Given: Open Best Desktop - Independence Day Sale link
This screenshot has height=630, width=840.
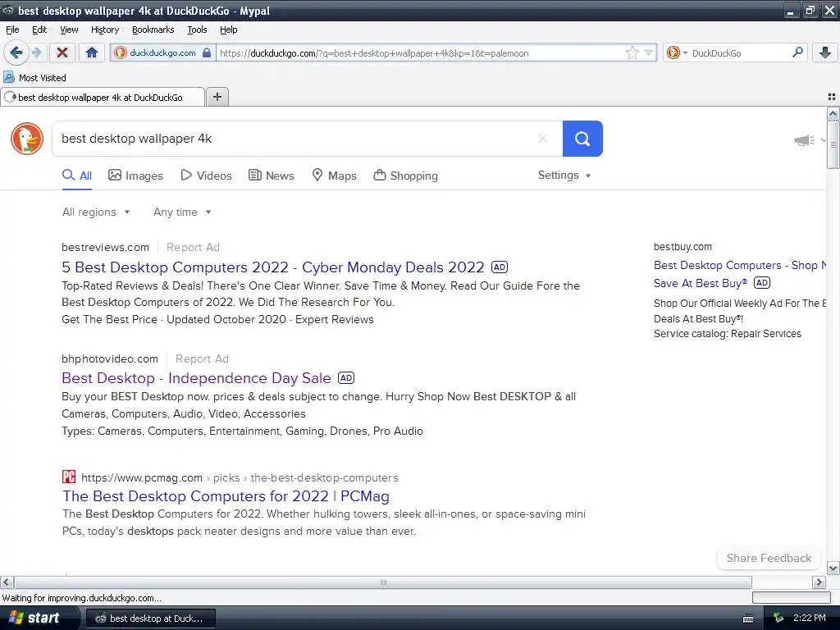Looking at the screenshot, I should point(196,378).
